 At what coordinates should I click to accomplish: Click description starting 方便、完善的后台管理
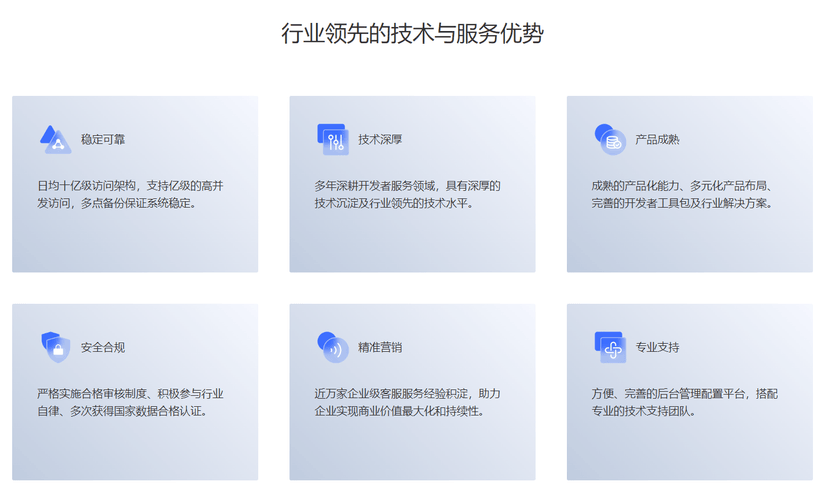coord(684,402)
